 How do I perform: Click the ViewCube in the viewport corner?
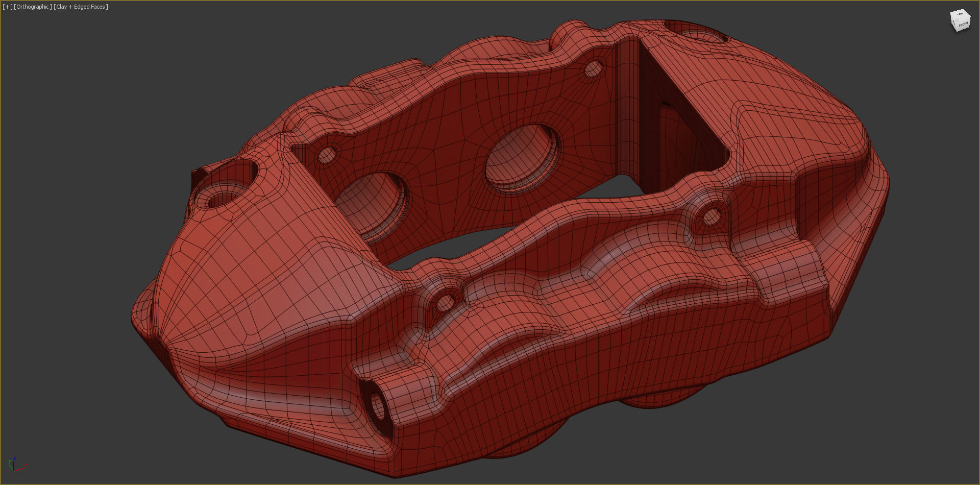coord(960,20)
